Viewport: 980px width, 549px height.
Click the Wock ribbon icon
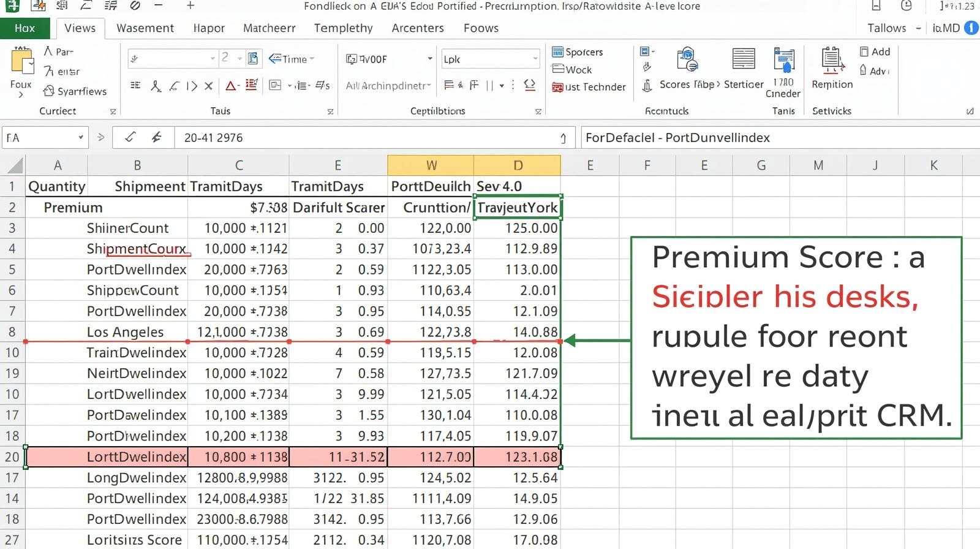point(557,70)
